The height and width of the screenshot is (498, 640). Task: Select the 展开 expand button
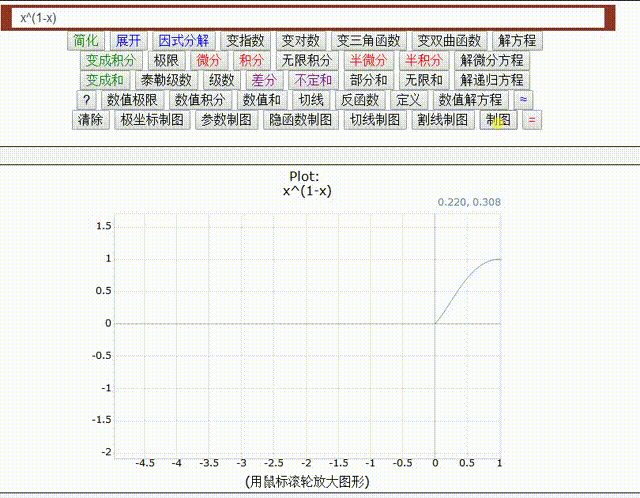128,41
